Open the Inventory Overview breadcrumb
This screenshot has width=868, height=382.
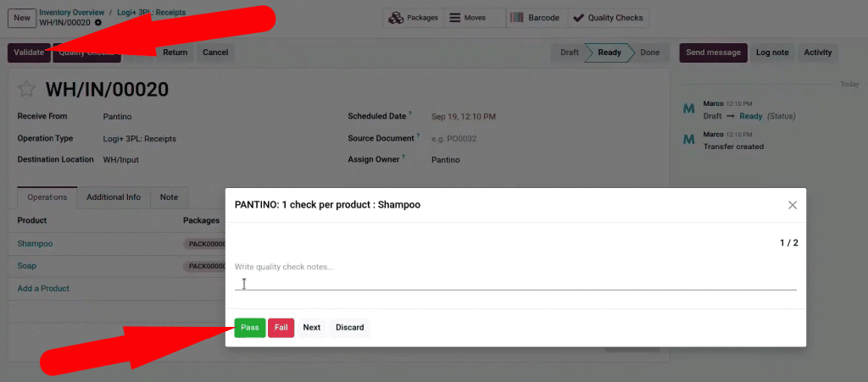72,12
